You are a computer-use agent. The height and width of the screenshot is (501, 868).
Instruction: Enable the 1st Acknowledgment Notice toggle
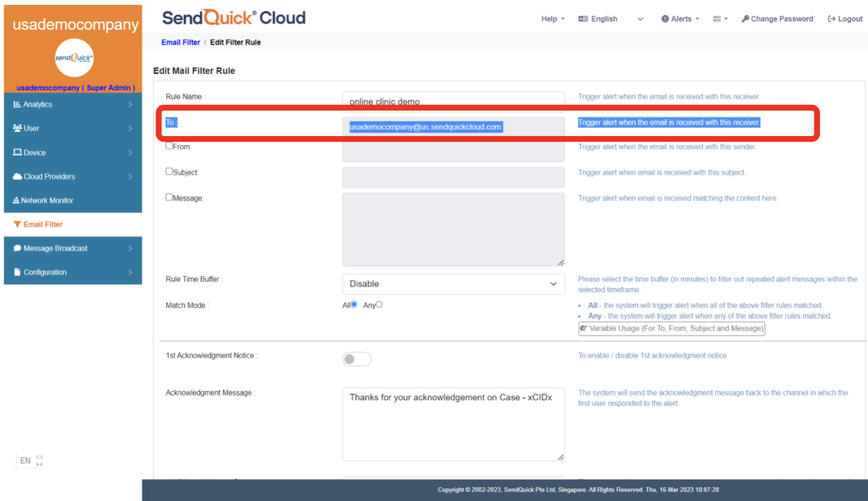[x=357, y=359]
